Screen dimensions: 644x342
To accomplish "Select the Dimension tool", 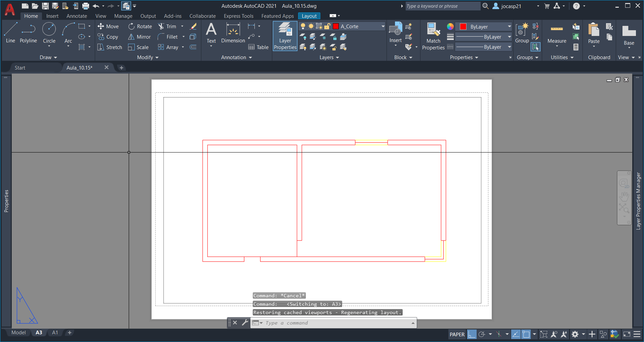I will click(x=233, y=33).
